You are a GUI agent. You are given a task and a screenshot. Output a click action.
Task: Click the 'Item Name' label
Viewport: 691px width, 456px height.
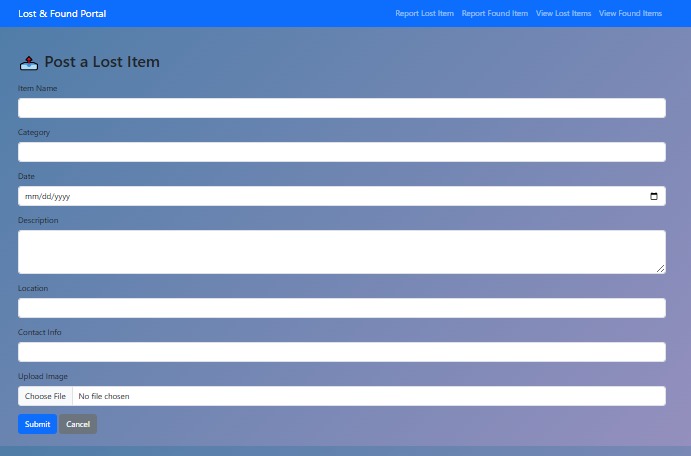(37, 88)
